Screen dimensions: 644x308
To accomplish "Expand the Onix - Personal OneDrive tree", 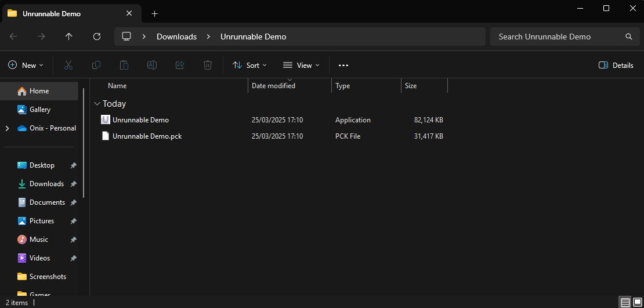I will [x=8, y=128].
